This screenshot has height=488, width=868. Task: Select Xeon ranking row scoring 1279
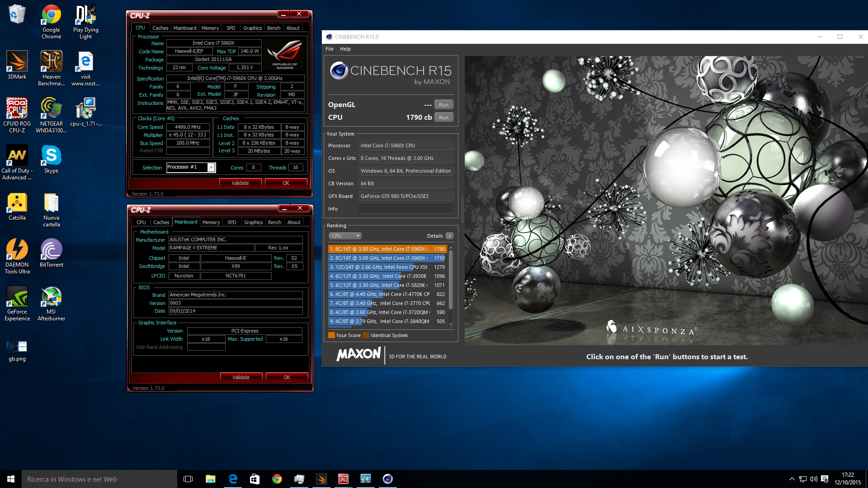pos(387,267)
